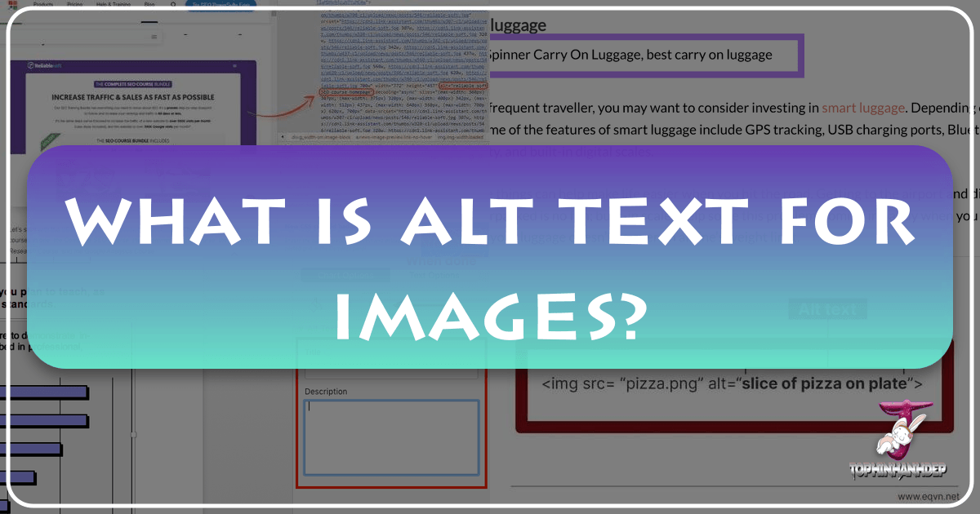Click the list icon in the top input bar
This screenshot has width=980, height=514.
pyautogui.click(x=153, y=37)
